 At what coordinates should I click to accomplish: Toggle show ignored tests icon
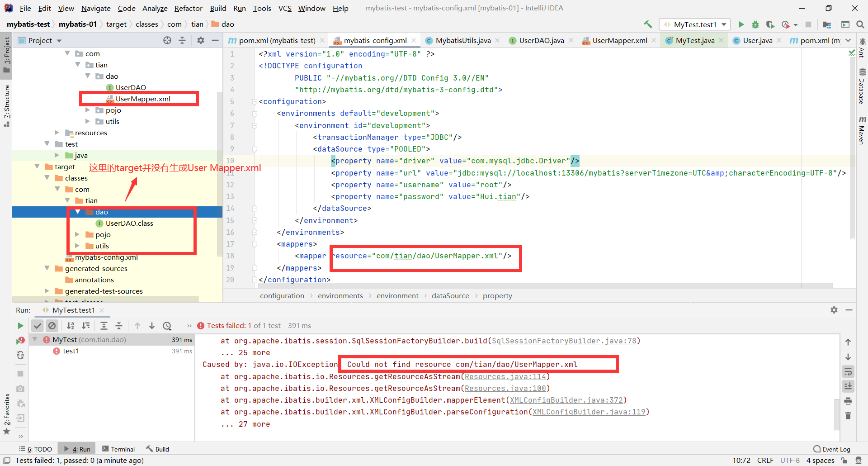tap(52, 326)
